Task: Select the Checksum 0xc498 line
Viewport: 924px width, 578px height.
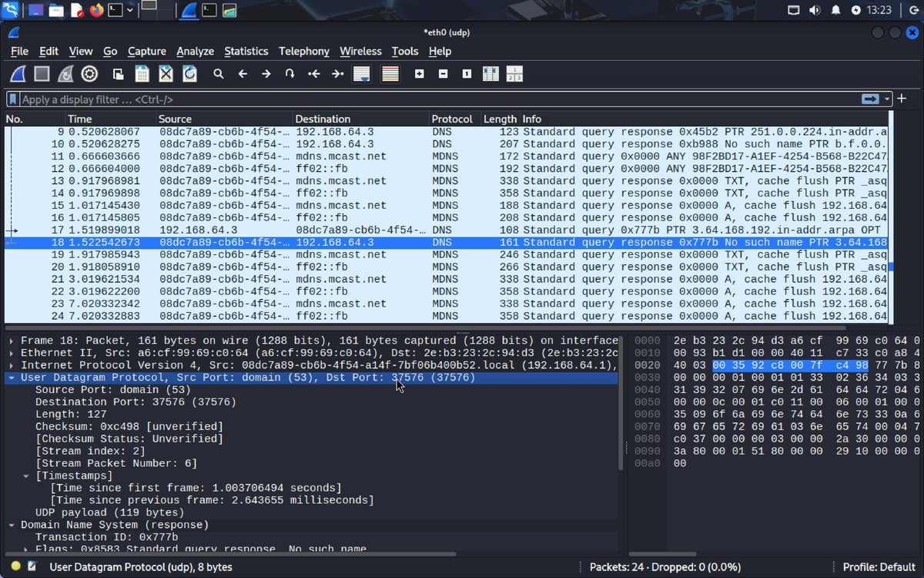Action: pos(129,427)
